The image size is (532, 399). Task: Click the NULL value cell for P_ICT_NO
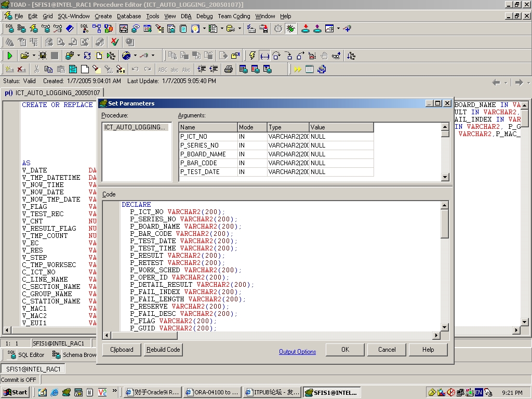pos(341,137)
